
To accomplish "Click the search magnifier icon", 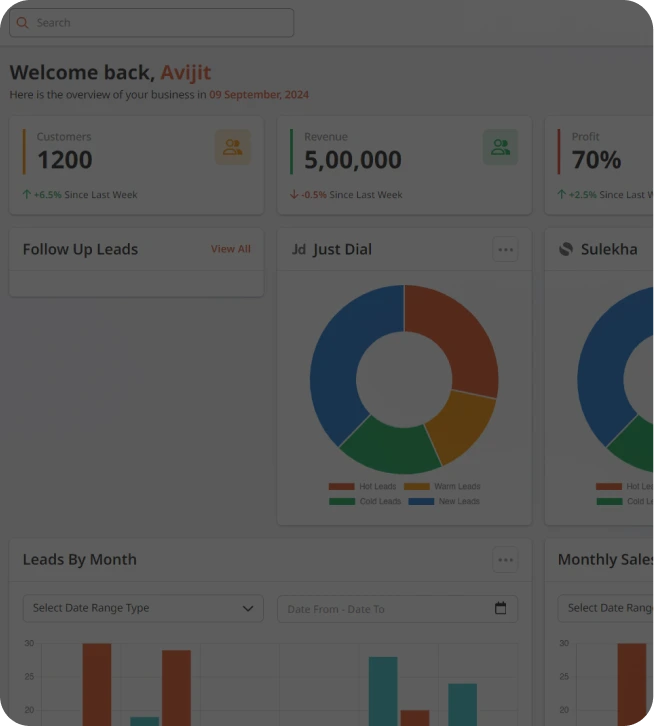I will (22, 23).
